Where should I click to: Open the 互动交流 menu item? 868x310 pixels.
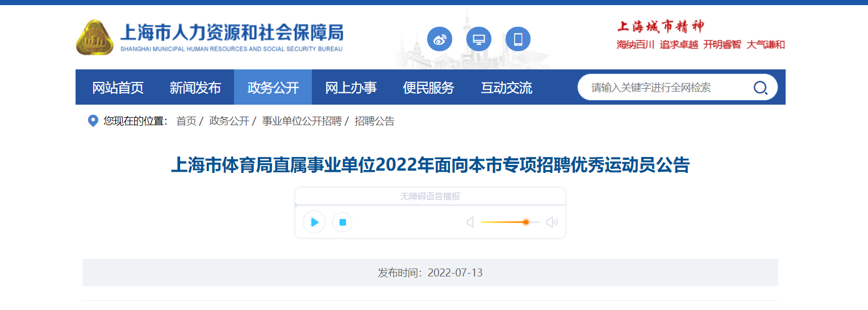pos(507,88)
